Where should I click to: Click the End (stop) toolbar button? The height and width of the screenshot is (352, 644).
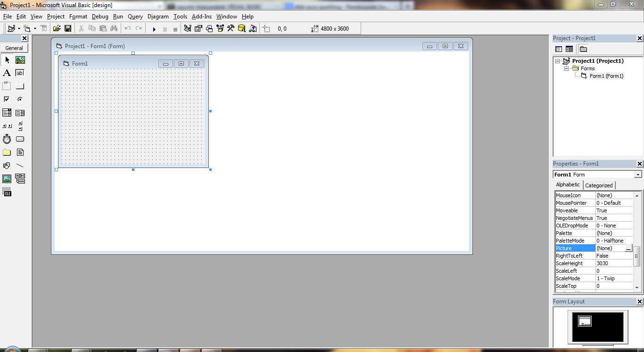(x=175, y=29)
